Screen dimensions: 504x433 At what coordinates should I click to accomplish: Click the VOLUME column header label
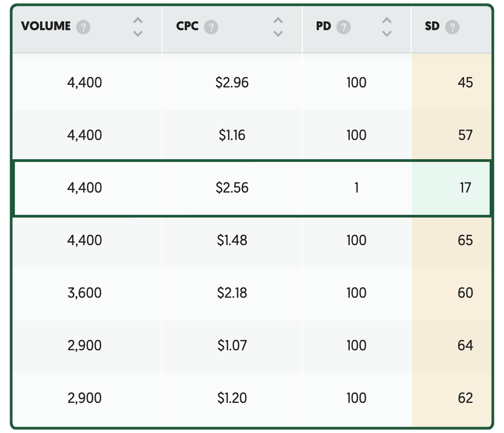(x=46, y=27)
